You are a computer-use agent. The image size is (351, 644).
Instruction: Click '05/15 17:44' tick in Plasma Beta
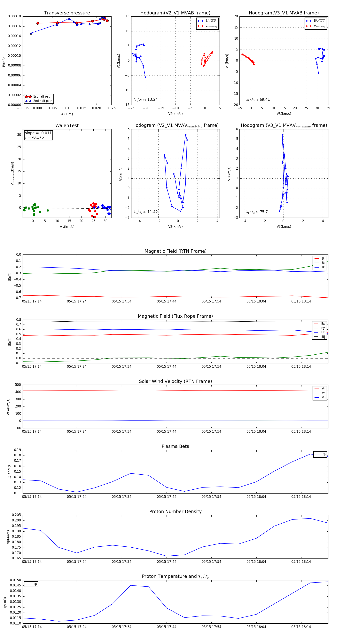[x=166, y=496]
